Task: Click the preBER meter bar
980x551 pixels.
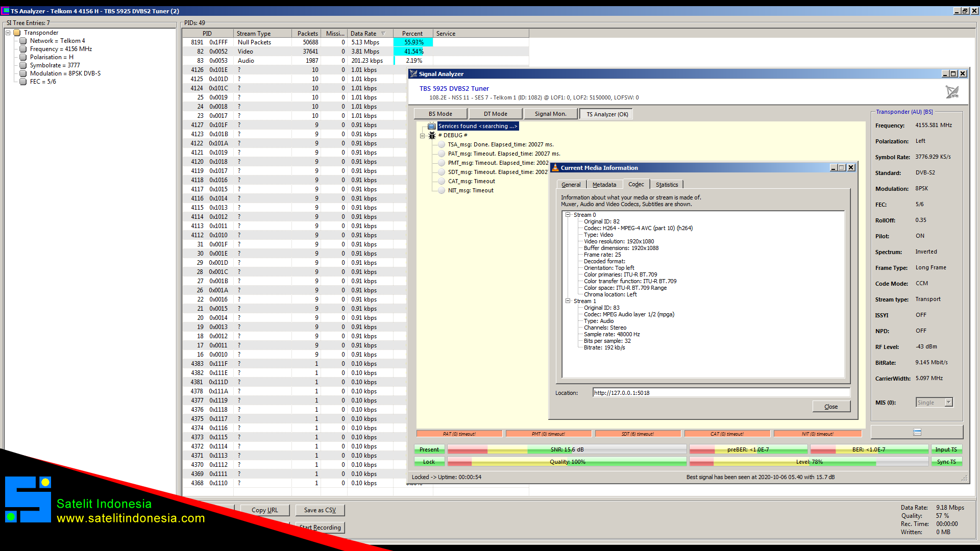Action: click(748, 449)
